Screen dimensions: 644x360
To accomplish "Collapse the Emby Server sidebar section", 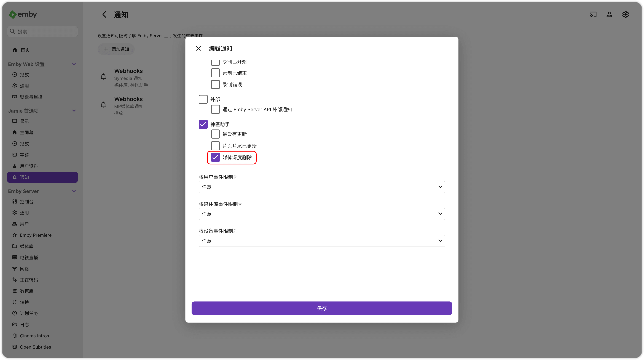I will 74,191.
